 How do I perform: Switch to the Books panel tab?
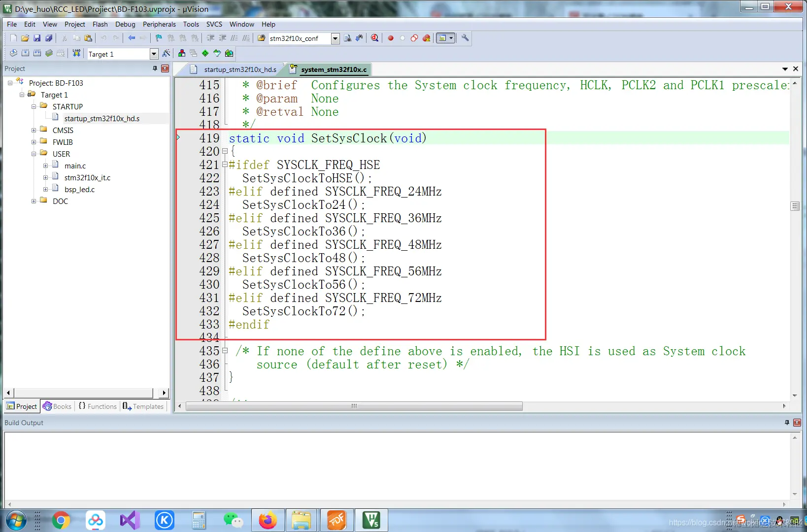[57, 406]
